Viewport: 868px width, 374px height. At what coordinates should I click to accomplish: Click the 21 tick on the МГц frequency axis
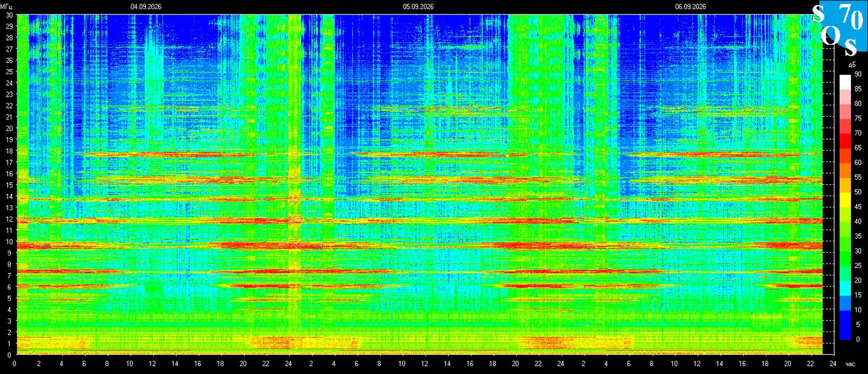[9, 117]
